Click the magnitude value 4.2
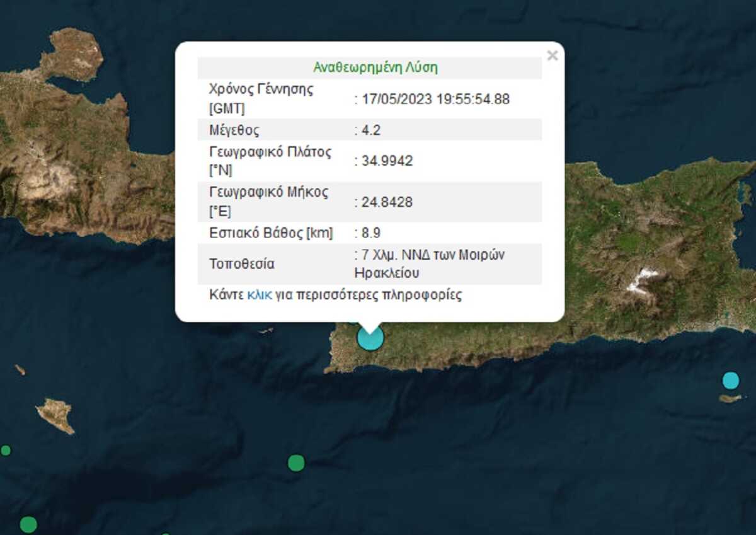 coord(370,130)
